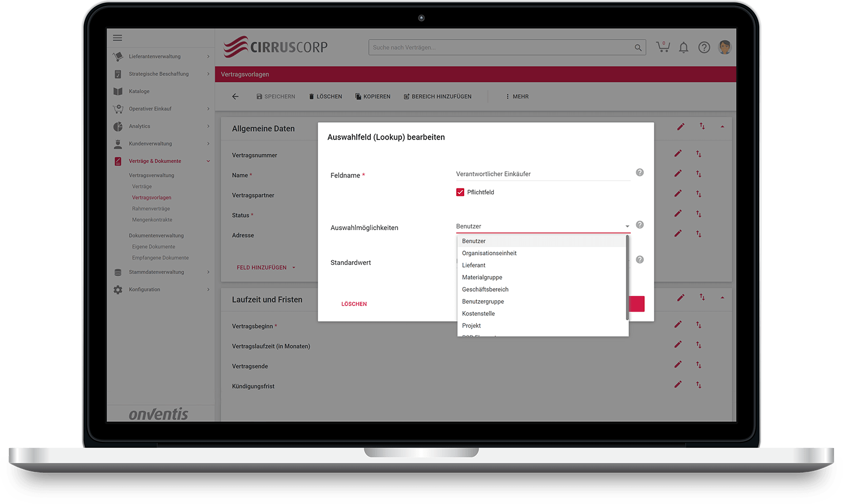Click the back arrow in toolbar

coord(236,96)
